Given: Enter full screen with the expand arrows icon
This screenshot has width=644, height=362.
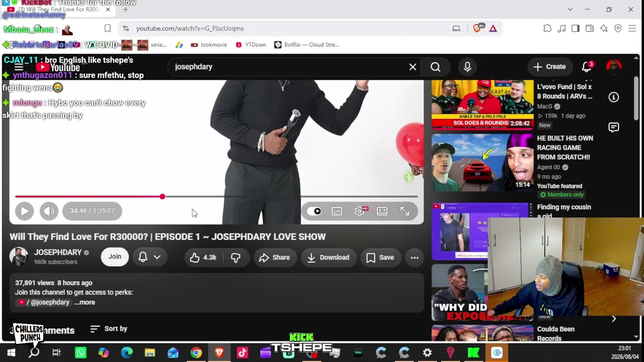Looking at the screenshot, I should coord(405,211).
